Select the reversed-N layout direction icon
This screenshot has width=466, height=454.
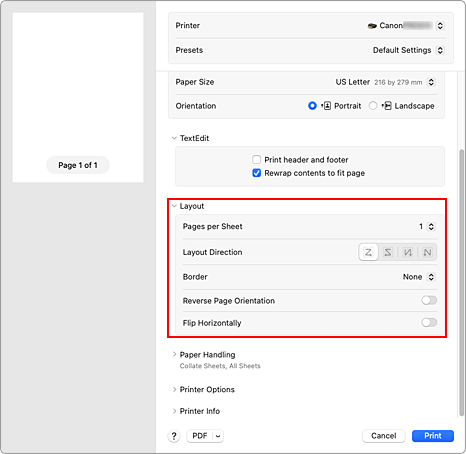(407, 252)
